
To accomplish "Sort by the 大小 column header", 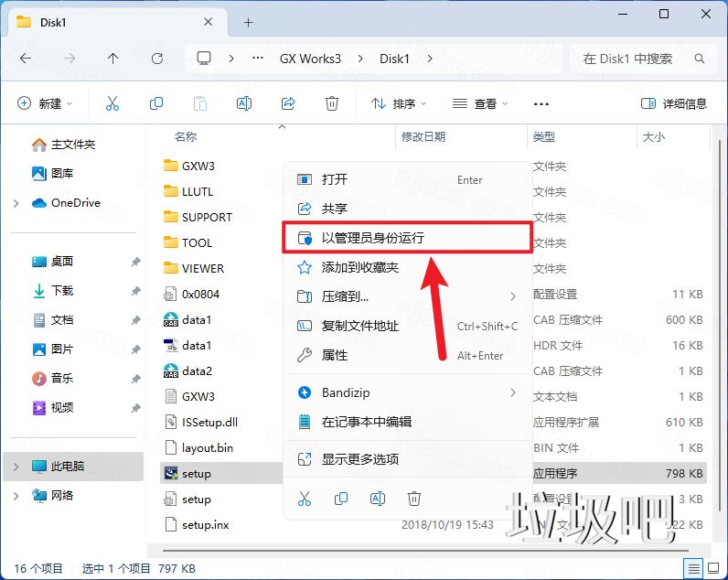I will point(653,136).
